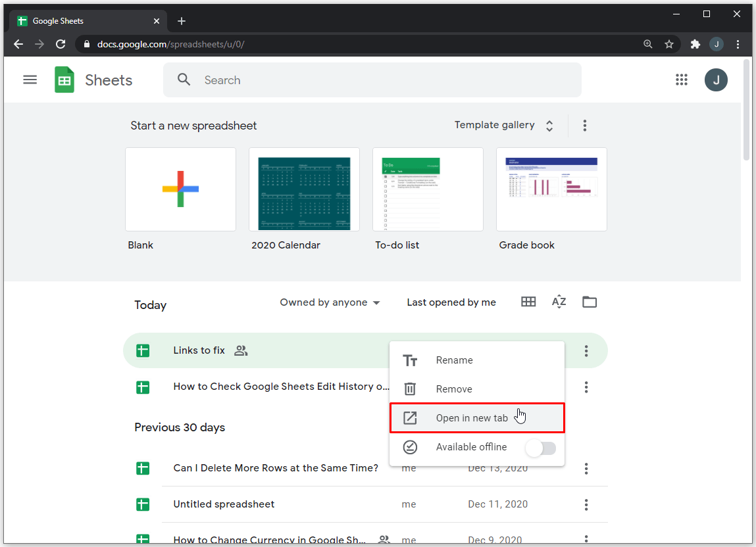Open the Untitled spreadsheet file

pyautogui.click(x=224, y=504)
